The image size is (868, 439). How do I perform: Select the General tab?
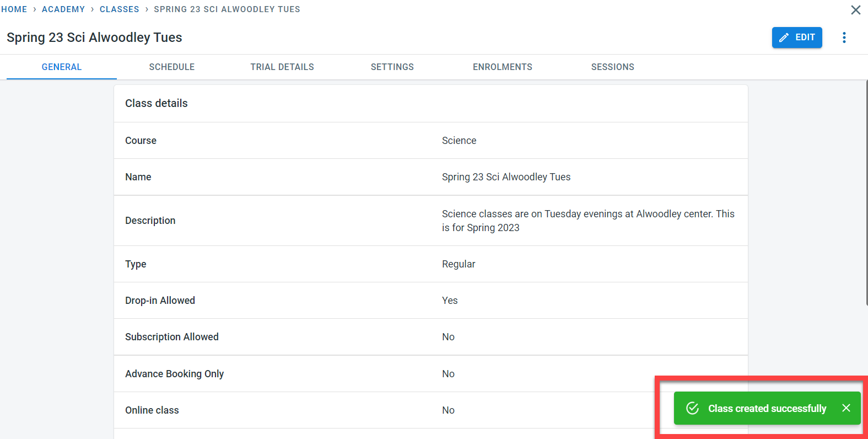62,67
